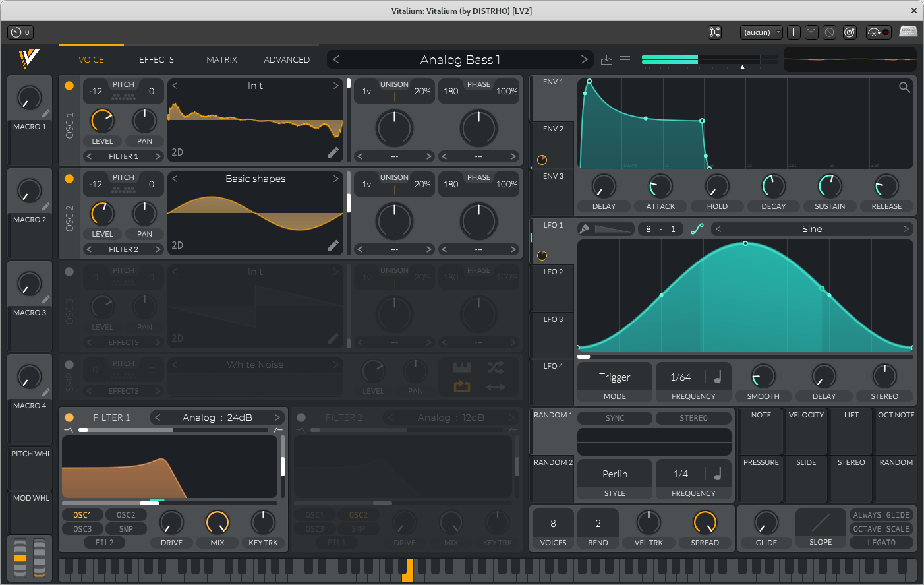Go to previous preset arrow before Analog Bass 1

pyautogui.click(x=336, y=59)
